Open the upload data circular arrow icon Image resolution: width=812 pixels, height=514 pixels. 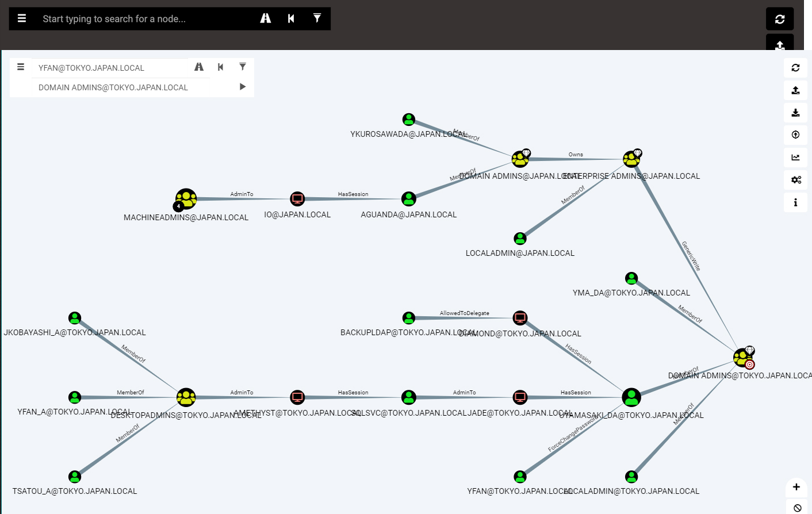click(x=796, y=135)
